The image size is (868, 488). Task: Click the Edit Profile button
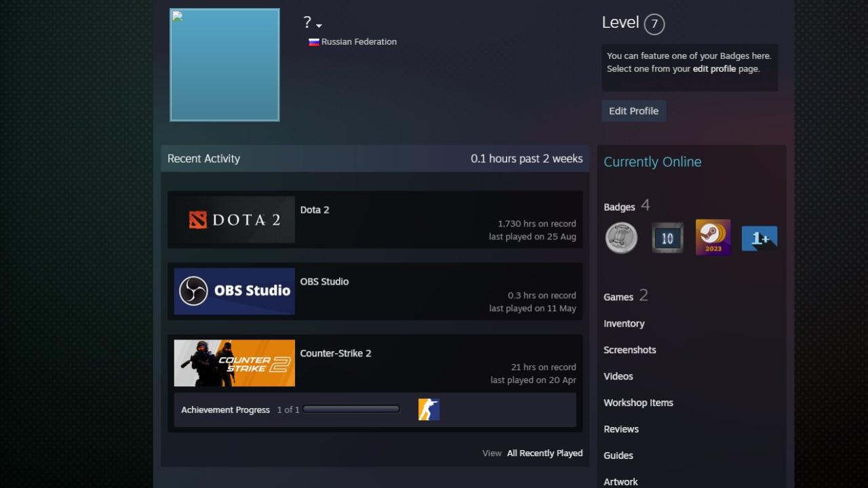click(634, 111)
